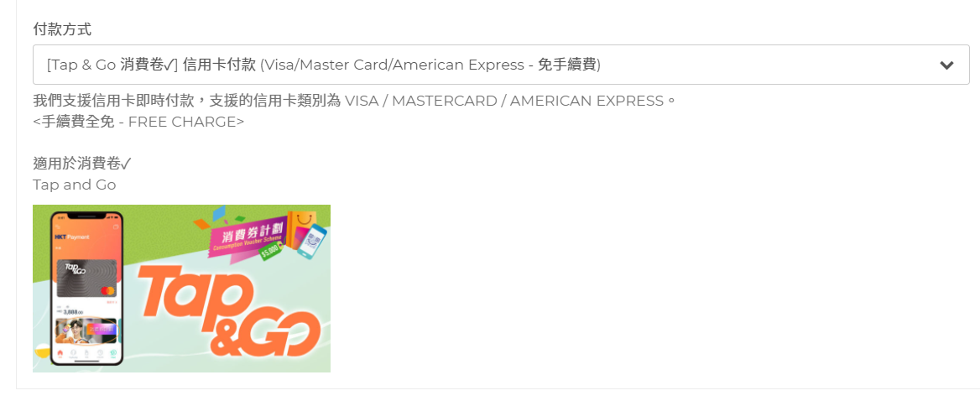Screen dimensions: 980x401
Task: Click the red home icon in phone mockup
Action: tap(60, 353)
